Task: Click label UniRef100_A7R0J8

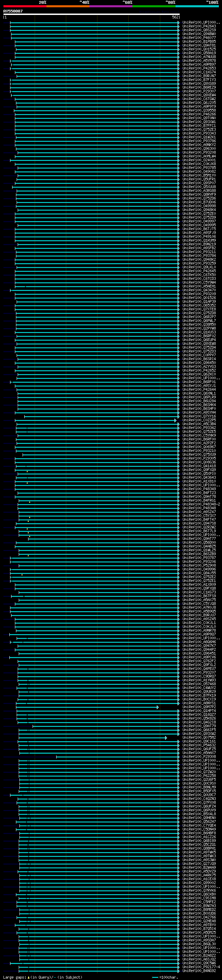Action: [x=199, y=607]
